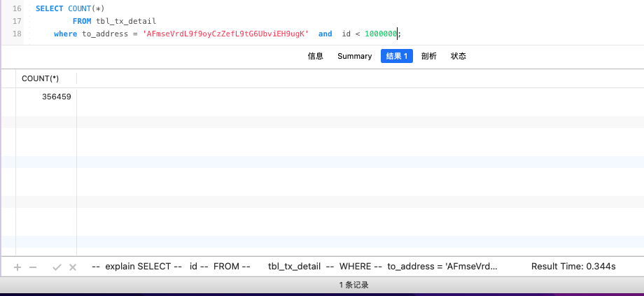Click line number 16 in the gutter
The image size is (644, 296).
click(17, 8)
